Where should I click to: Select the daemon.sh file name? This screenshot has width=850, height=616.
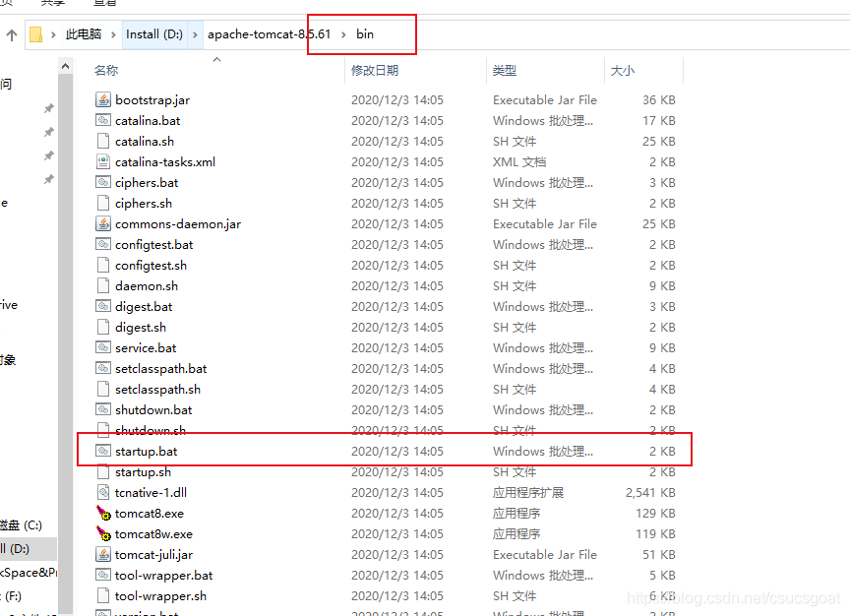click(147, 285)
